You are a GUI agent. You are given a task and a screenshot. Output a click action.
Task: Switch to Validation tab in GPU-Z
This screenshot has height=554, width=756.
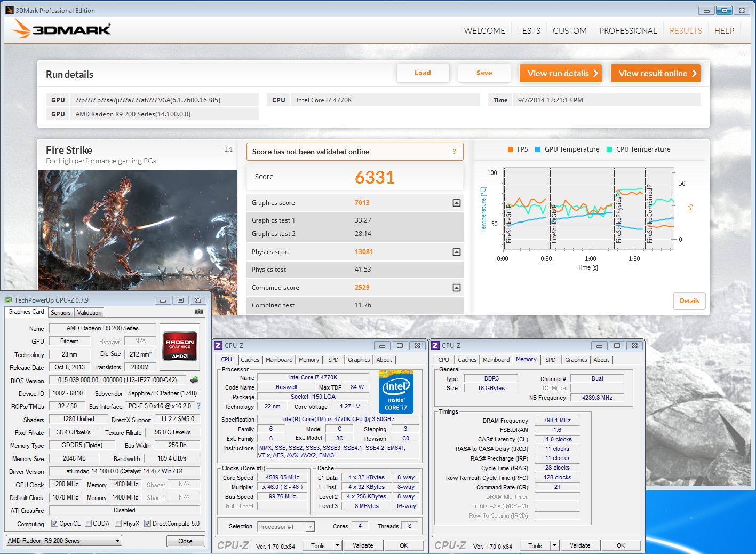(x=89, y=313)
